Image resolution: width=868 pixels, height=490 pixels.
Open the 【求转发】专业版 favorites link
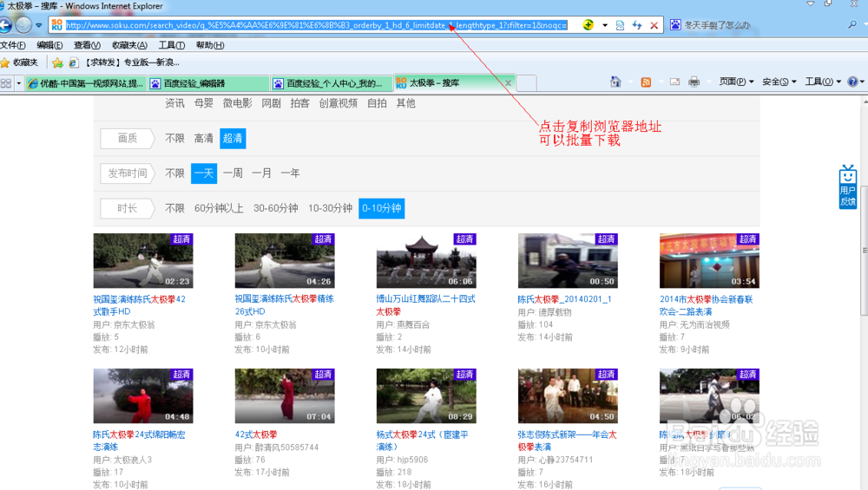coord(125,62)
